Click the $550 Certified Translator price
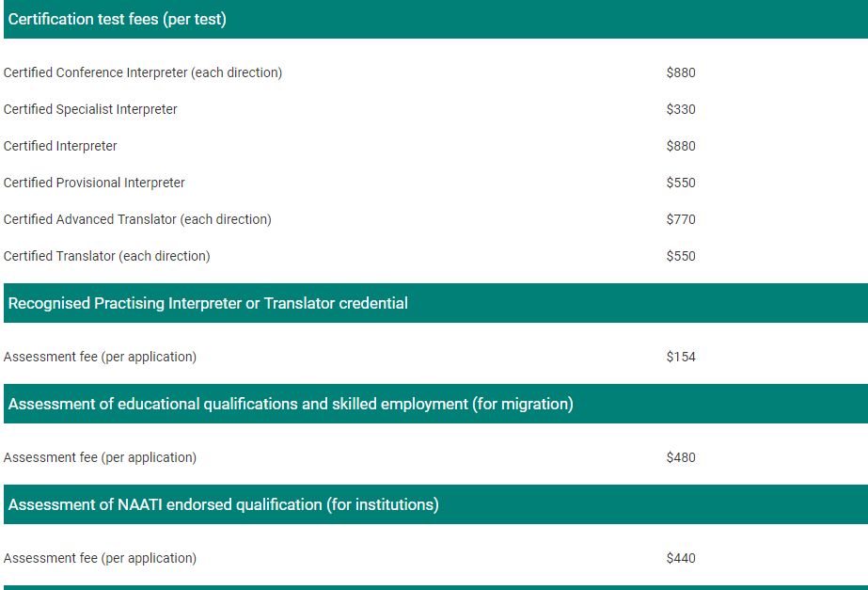Viewport: 868px width, 590px height. coord(681,256)
